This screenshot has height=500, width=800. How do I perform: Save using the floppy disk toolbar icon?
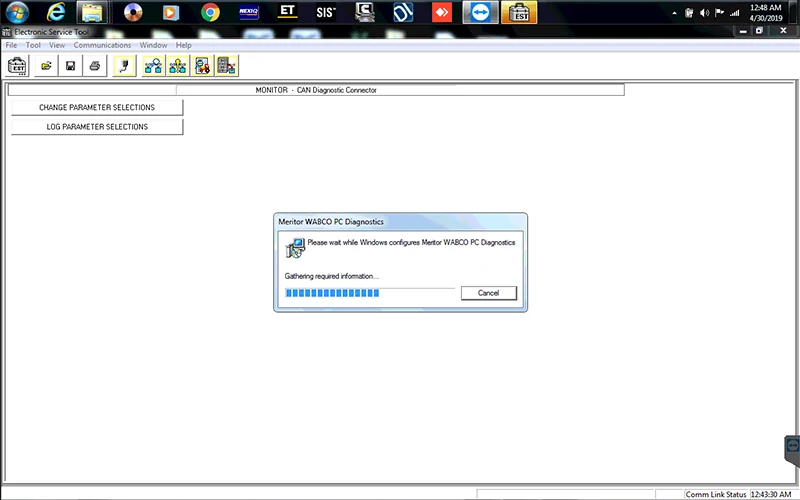point(70,66)
